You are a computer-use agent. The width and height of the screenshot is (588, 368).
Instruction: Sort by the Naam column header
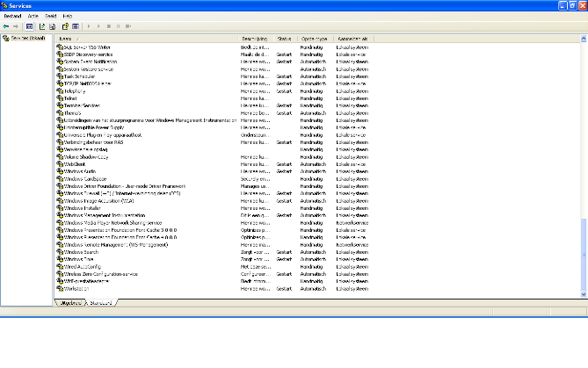point(146,39)
